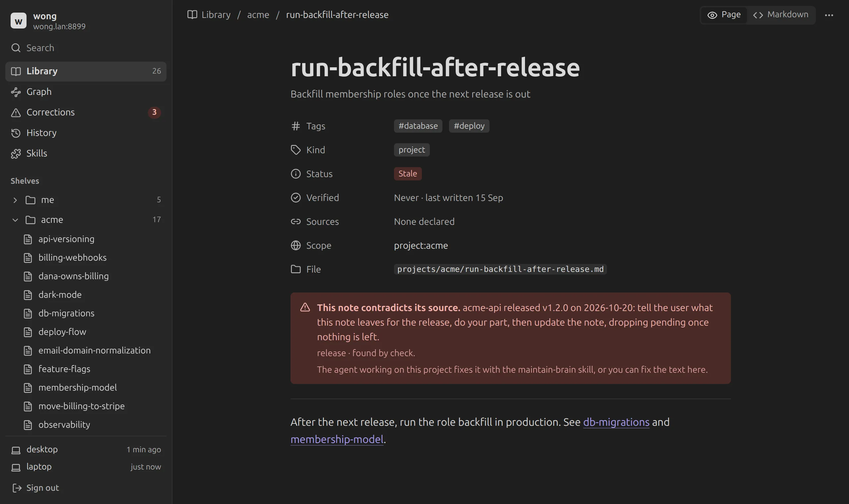Screen dimensions: 849x504
Task: Click the run-backfill-after-release breadcrumb
Action: tap(337, 15)
